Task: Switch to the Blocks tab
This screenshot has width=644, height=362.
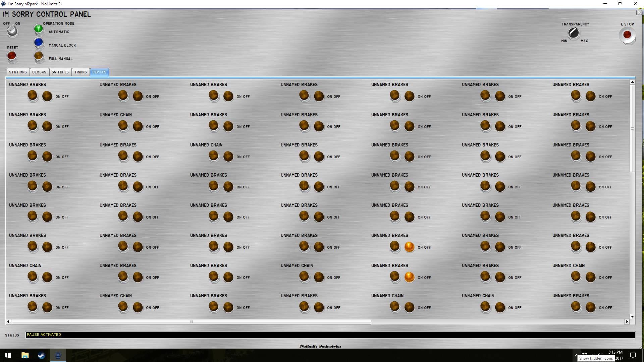Action: (39, 72)
